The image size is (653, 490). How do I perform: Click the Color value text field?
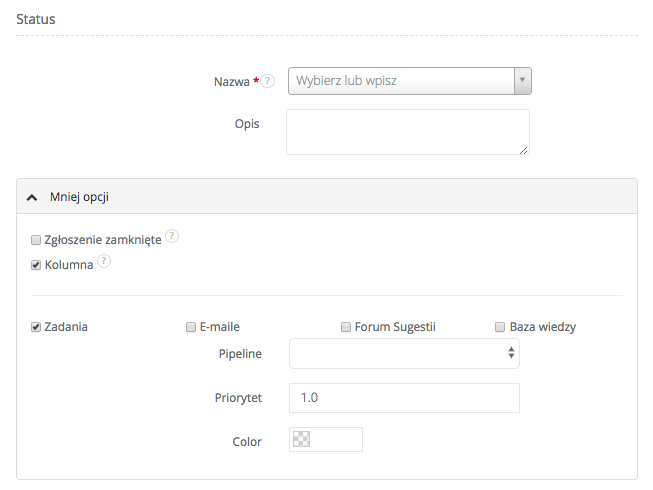coord(337,440)
